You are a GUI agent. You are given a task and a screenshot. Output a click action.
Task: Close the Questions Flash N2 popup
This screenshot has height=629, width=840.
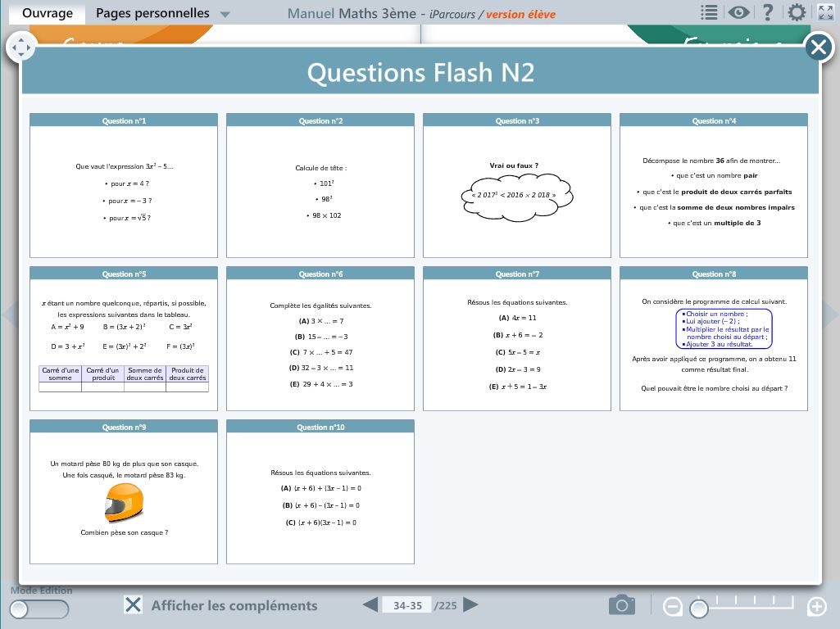point(819,48)
